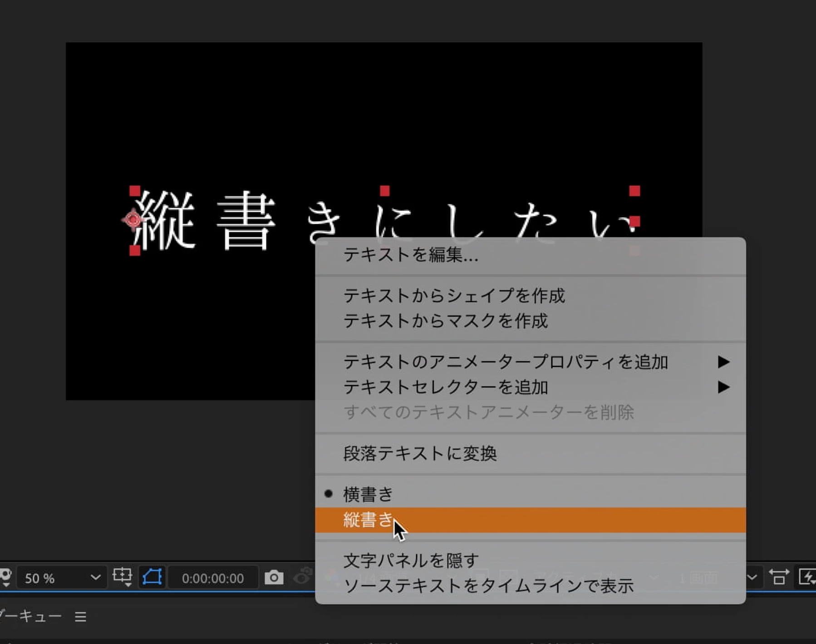Toggle pixel aspect ratio correction icon
Image resolution: width=816 pixels, height=644 pixels.
(x=779, y=577)
